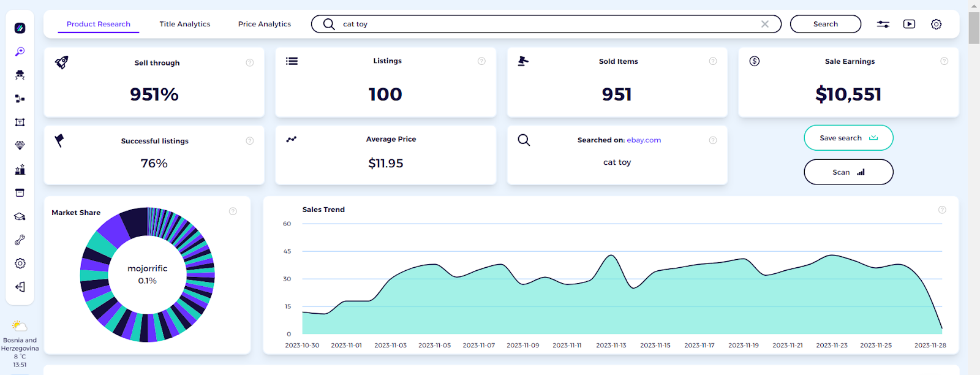Image resolution: width=980 pixels, height=375 pixels.
Task: Click the dollar coin icon on Sale Earnings
Action: [755, 61]
